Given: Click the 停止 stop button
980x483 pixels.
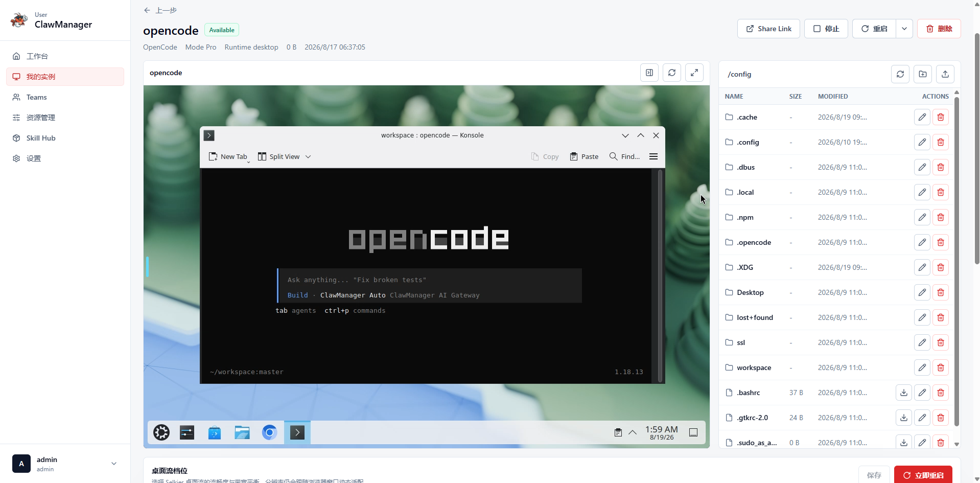Looking at the screenshot, I should tap(826, 29).
